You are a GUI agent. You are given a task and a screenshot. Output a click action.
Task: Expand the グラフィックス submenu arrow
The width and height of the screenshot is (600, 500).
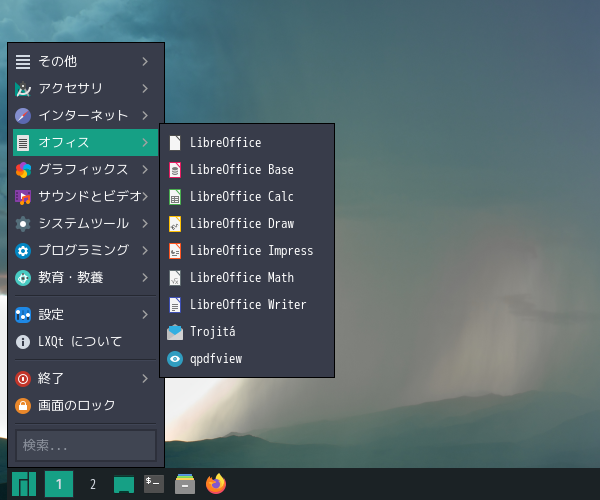click(145, 169)
